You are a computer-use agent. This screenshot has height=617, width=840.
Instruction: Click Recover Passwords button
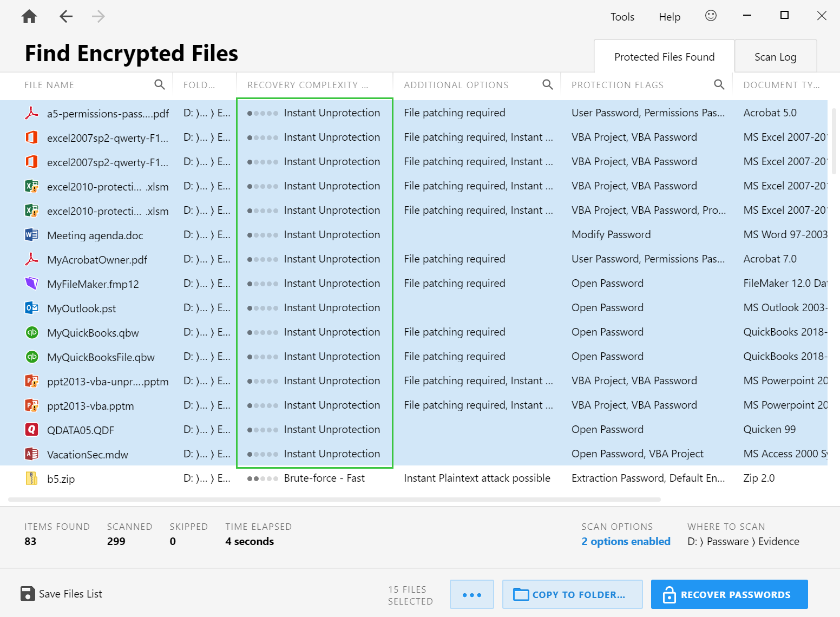pos(729,594)
